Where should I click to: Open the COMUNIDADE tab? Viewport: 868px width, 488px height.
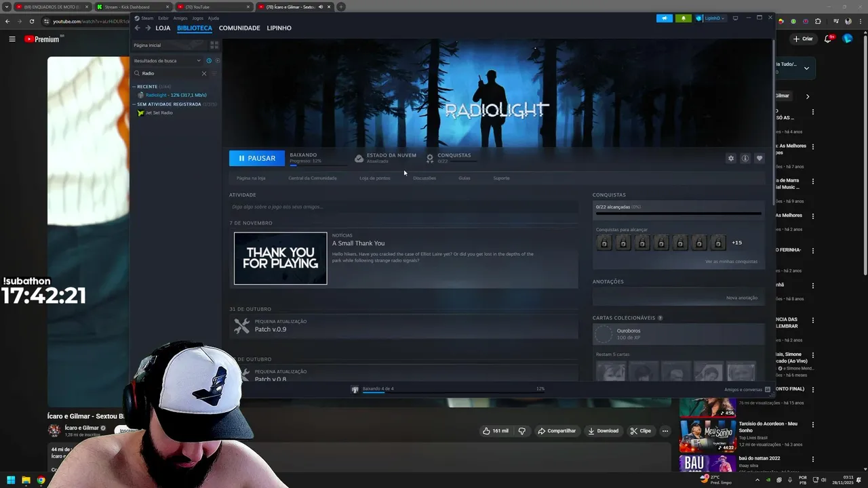[x=239, y=28]
